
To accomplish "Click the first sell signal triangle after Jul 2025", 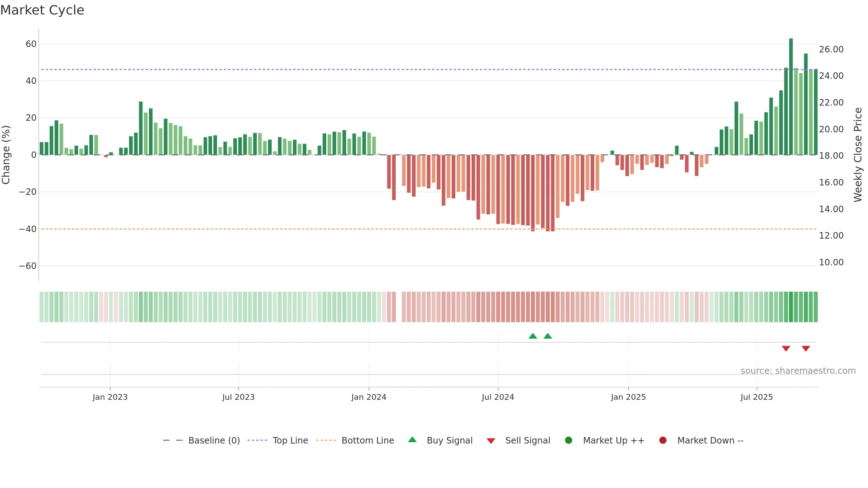I will point(786,348).
